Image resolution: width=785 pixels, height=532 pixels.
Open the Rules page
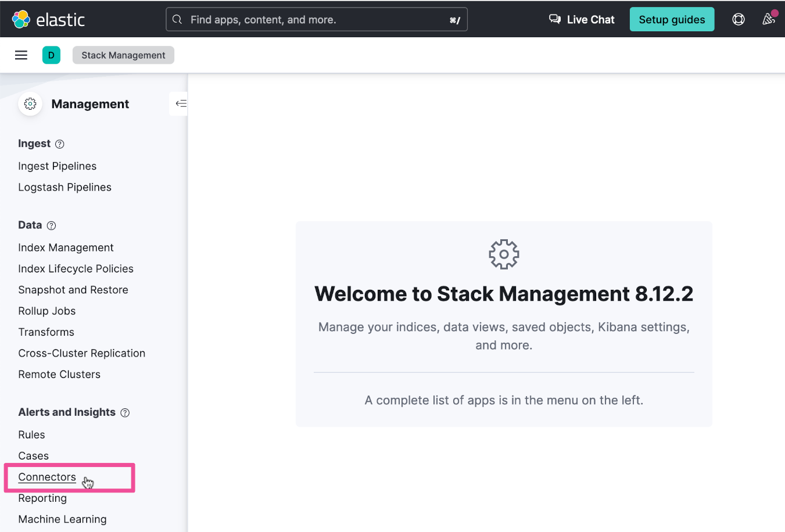[31, 435]
